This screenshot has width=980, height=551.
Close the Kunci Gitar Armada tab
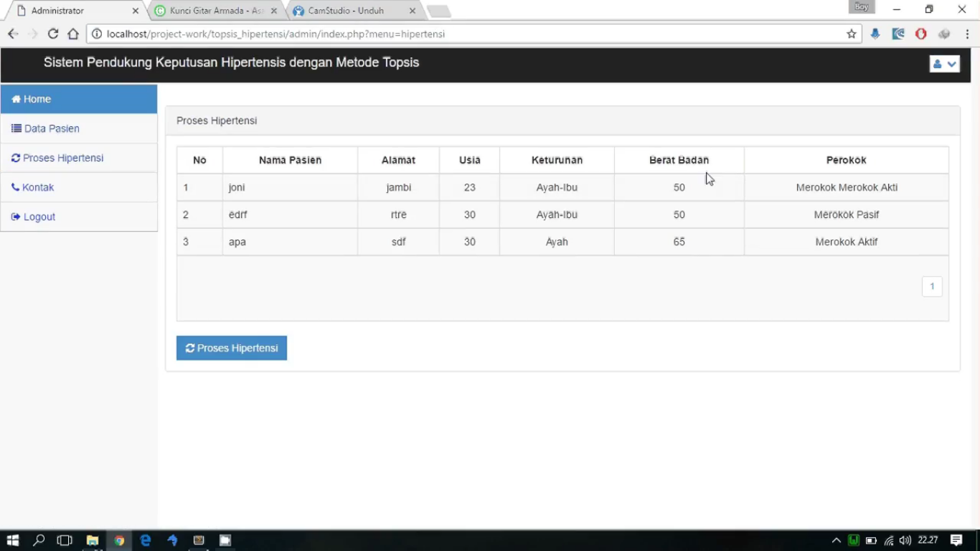[273, 11]
